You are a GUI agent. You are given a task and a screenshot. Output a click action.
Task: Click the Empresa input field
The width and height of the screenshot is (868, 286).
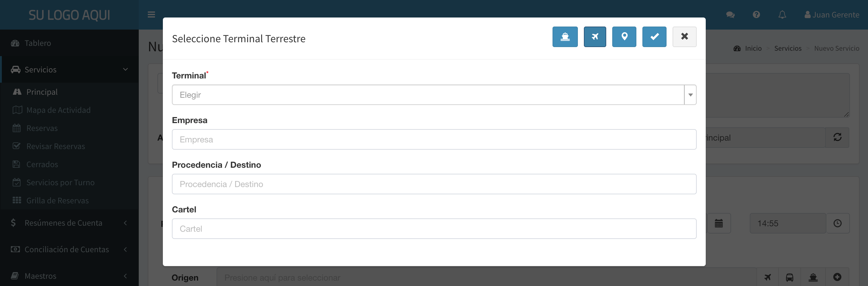434,139
